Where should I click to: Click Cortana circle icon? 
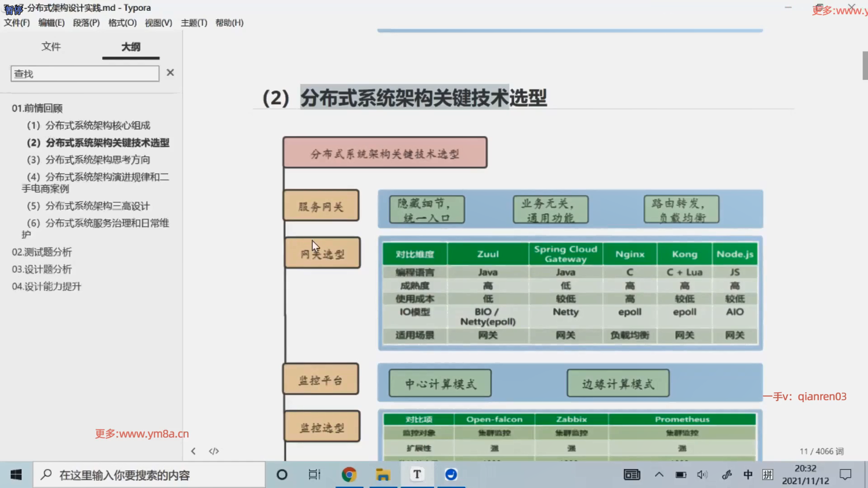(x=282, y=474)
